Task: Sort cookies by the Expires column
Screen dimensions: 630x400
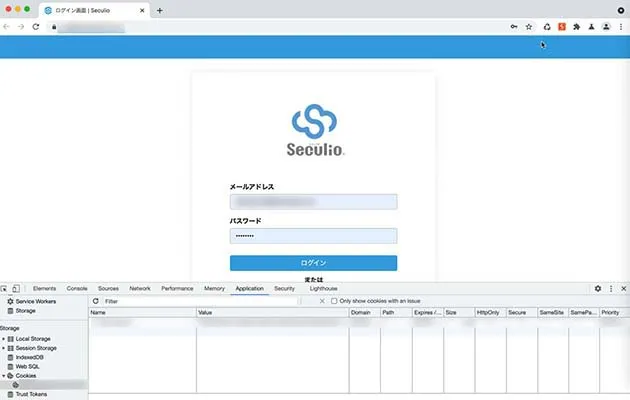Action: coord(428,312)
